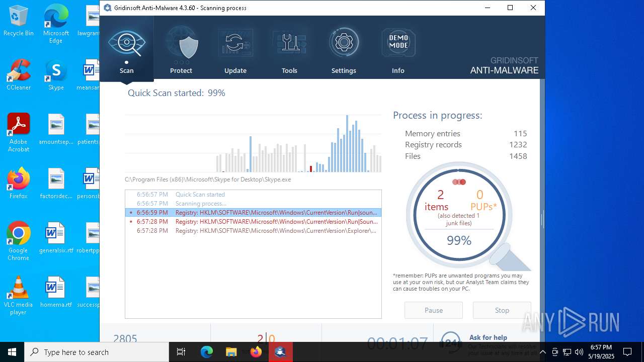Viewport: 644px width, 362px height.
Task: Open Firefox desktop shortcut
Action: pos(19,184)
